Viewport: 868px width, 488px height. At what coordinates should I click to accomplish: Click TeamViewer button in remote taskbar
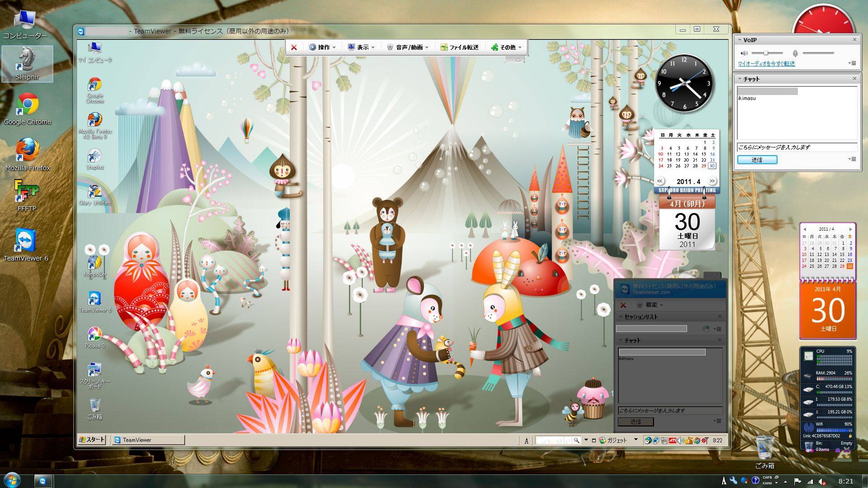click(x=148, y=440)
